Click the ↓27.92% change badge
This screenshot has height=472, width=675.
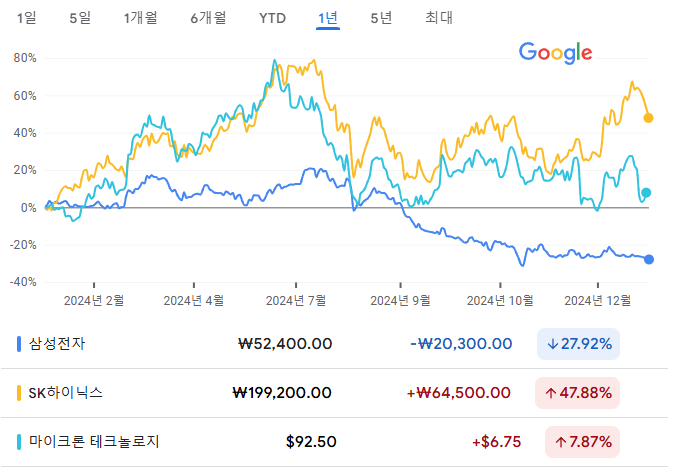pos(578,344)
